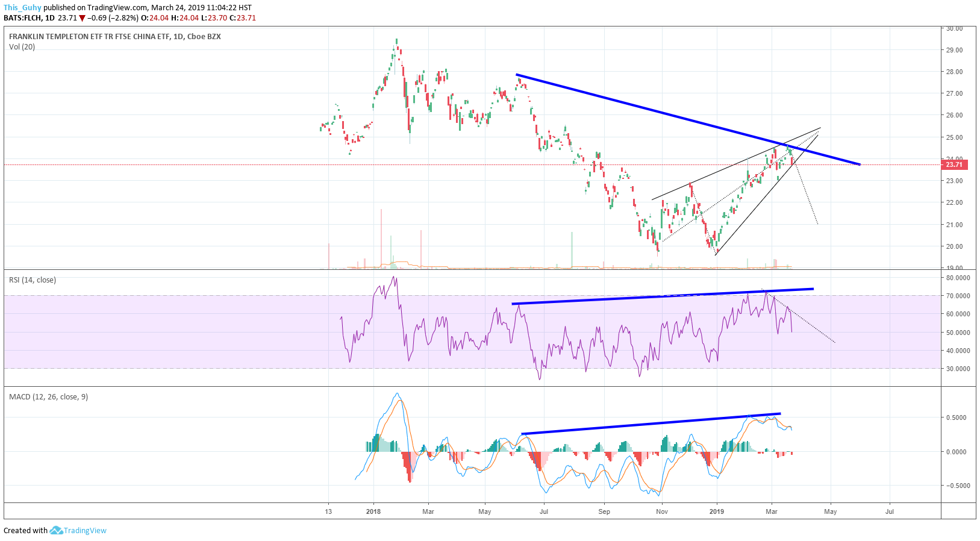Click the current price tag 23.71

click(x=954, y=164)
